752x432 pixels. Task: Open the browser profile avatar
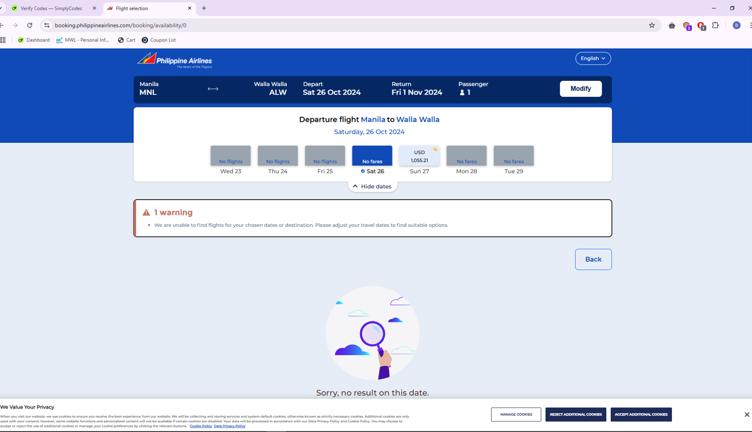point(737,25)
